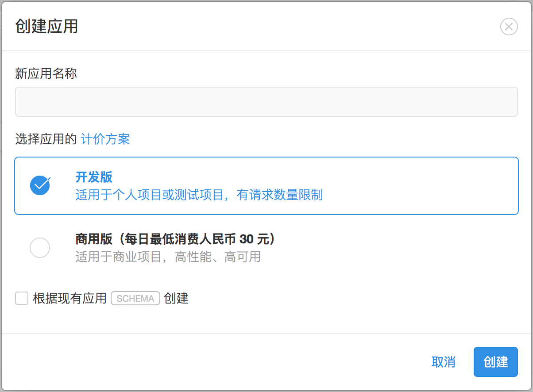Screen dimensions: 533x392
Task: Focus the 新应用名称 input field
Action: [266, 102]
